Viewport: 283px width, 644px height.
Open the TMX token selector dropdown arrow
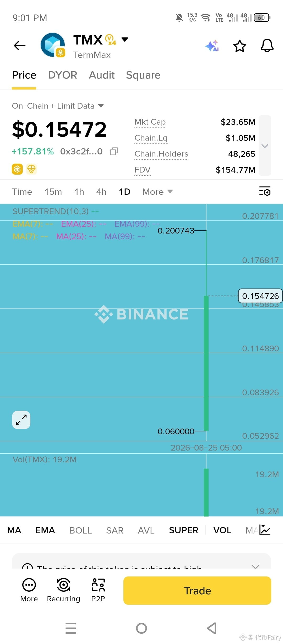click(125, 40)
